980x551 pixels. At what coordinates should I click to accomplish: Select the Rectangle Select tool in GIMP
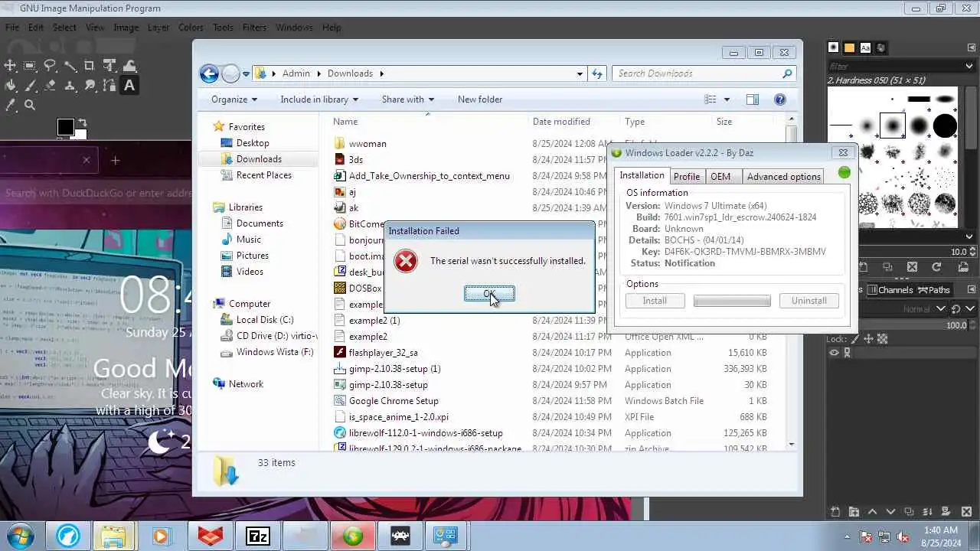tap(30, 67)
